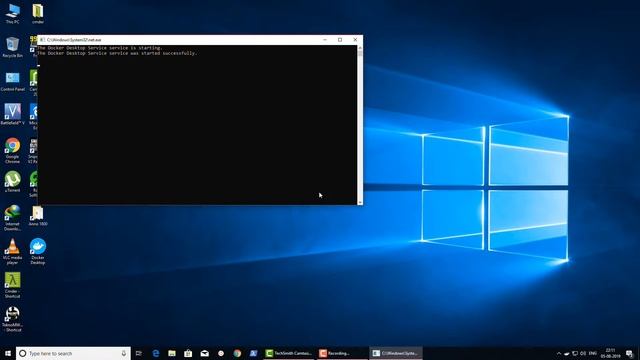The width and height of the screenshot is (640, 360).
Task: Select the VLC media player shortcut
Action: click(x=12, y=251)
